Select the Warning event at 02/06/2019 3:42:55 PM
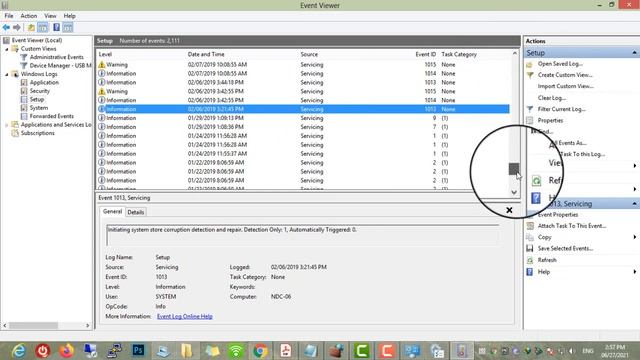This screenshot has height=360, width=640. click(304, 91)
